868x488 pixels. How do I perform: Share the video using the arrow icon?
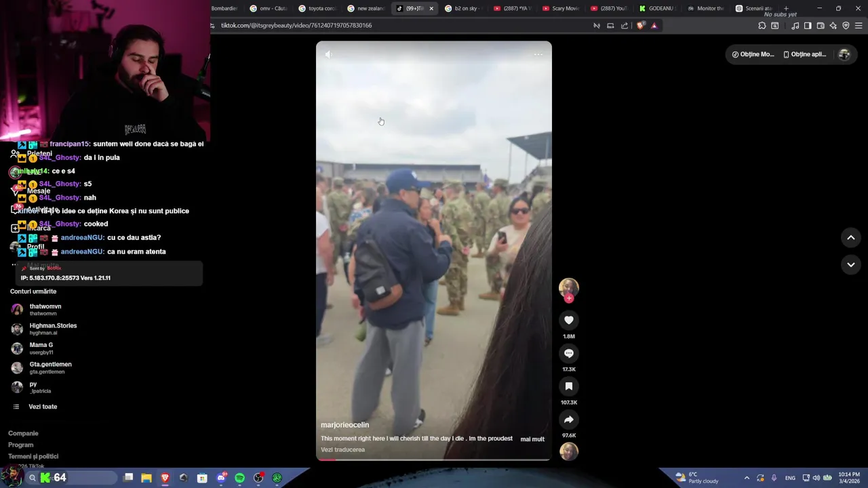coord(569,420)
